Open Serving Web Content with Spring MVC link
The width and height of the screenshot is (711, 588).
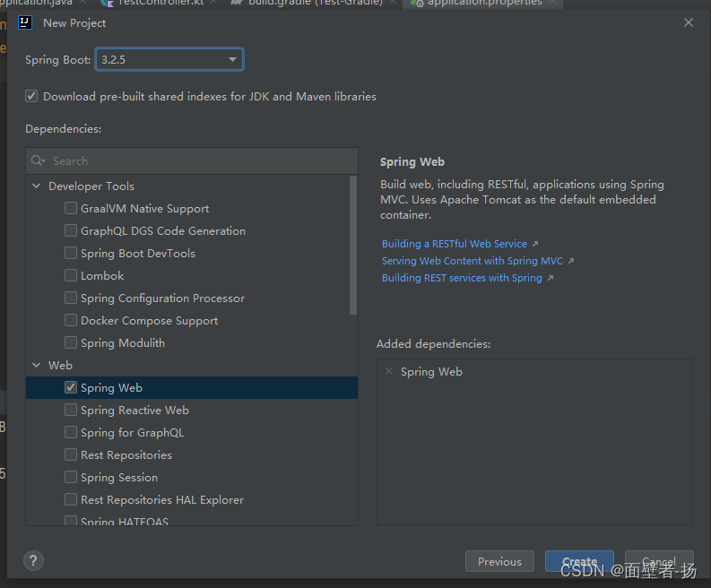tap(472, 261)
